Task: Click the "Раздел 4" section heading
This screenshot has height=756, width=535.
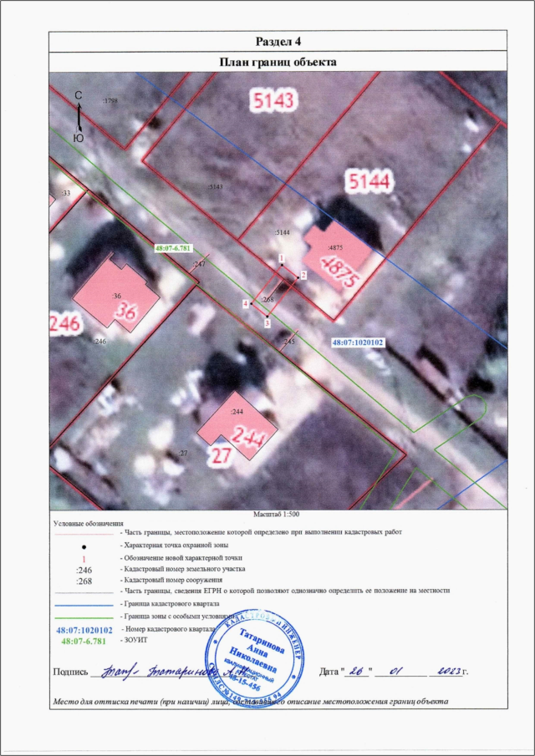Action: (277, 42)
